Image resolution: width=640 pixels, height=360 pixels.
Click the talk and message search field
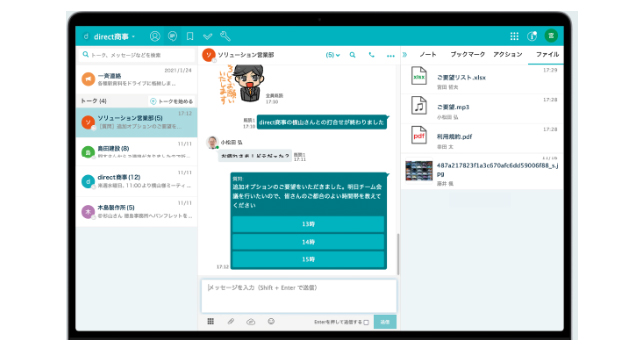click(136, 55)
